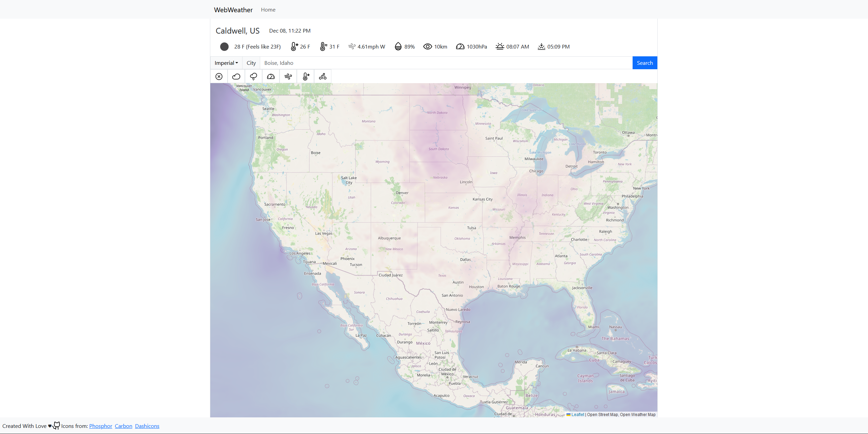Enable the clouds map layer
Viewport: 868px width, 434px height.
[236, 76]
